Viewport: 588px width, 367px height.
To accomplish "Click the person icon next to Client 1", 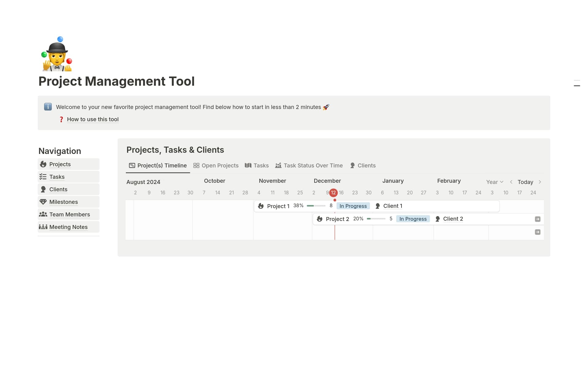I will pyautogui.click(x=378, y=206).
